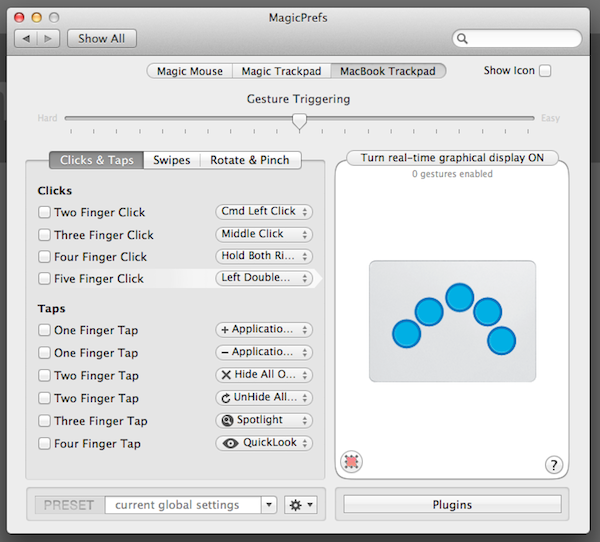Click the '0 gestures enabled' text
This screenshot has height=542, width=600.
(x=452, y=174)
